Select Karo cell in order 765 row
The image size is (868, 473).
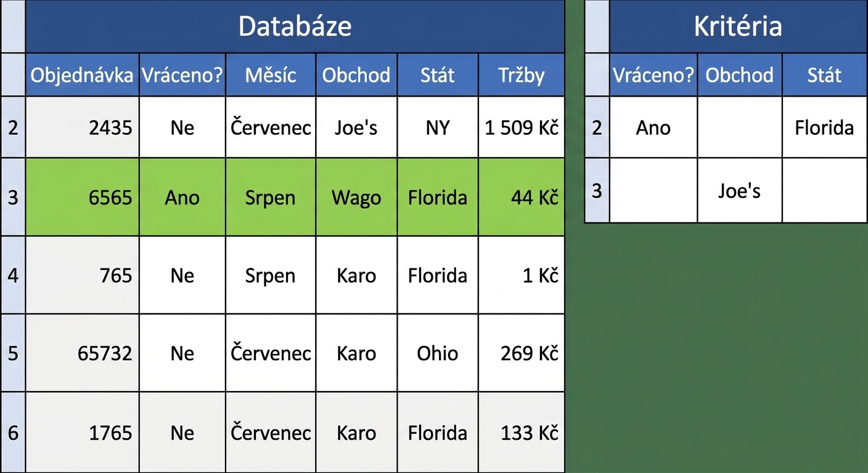(x=356, y=275)
